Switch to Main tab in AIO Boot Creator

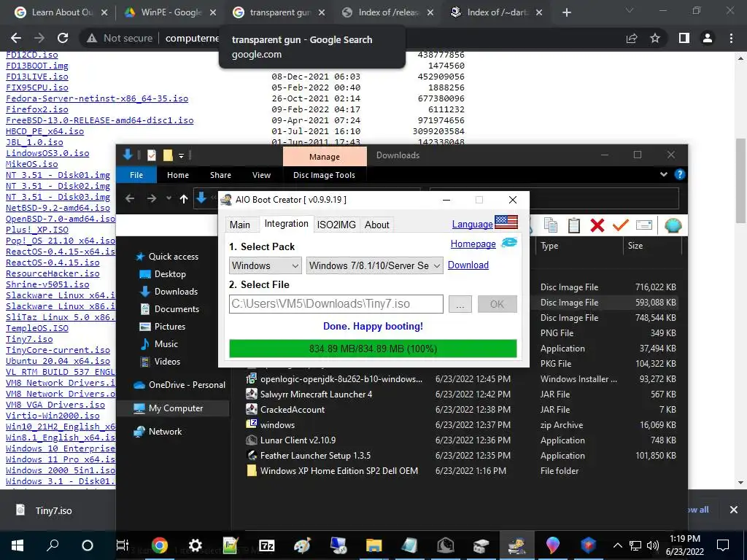pyautogui.click(x=239, y=225)
